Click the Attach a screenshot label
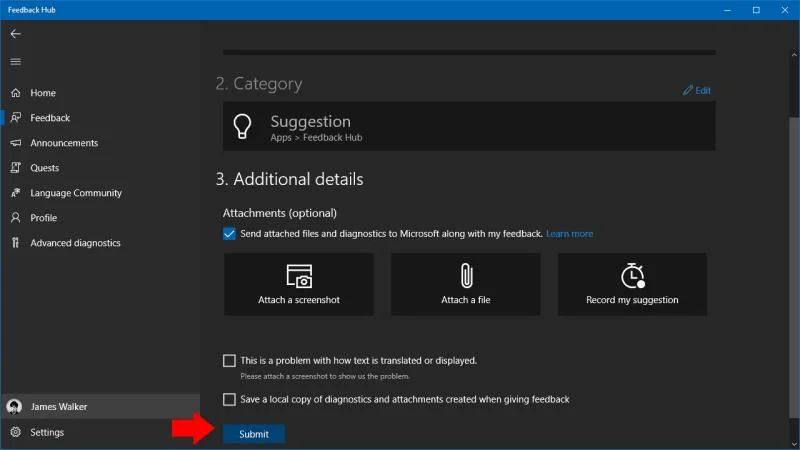This screenshot has height=450, width=800. [299, 300]
